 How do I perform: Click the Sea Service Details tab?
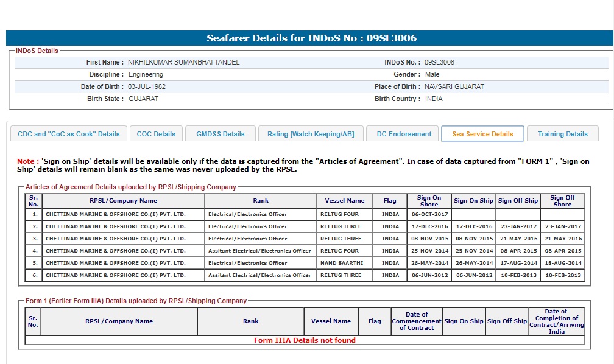(x=482, y=134)
